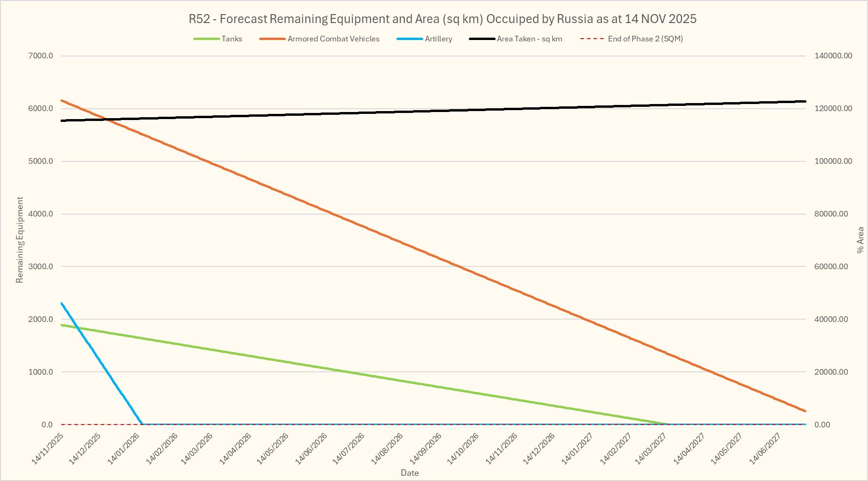This screenshot has width=868, height=481.
Task: Select the Remaining Equipment vertical axis title
Action: point(19,240)
